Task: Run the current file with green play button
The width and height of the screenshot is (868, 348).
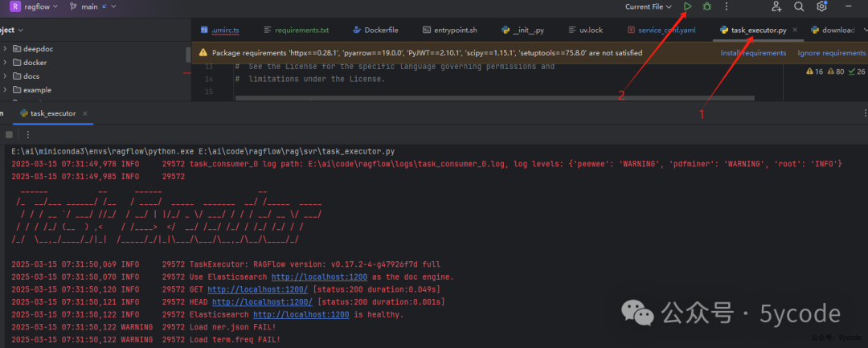Action: [x=687, y=6]
